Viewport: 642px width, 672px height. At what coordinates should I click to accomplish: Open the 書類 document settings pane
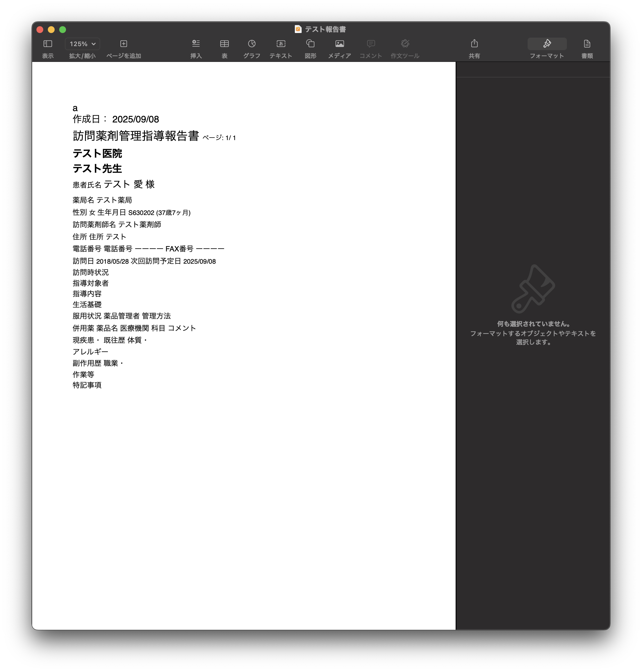coord(587,48)
